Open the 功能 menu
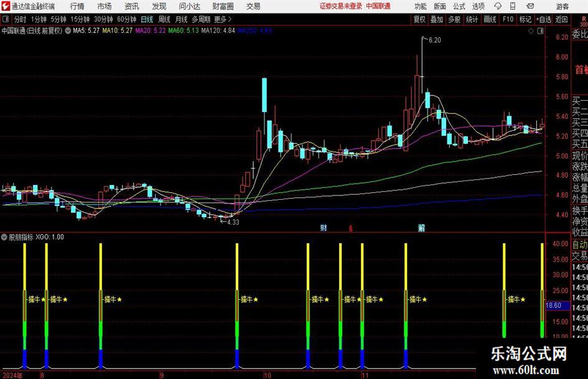This screenshot has height=379, width=588. (x=421, y=6)
